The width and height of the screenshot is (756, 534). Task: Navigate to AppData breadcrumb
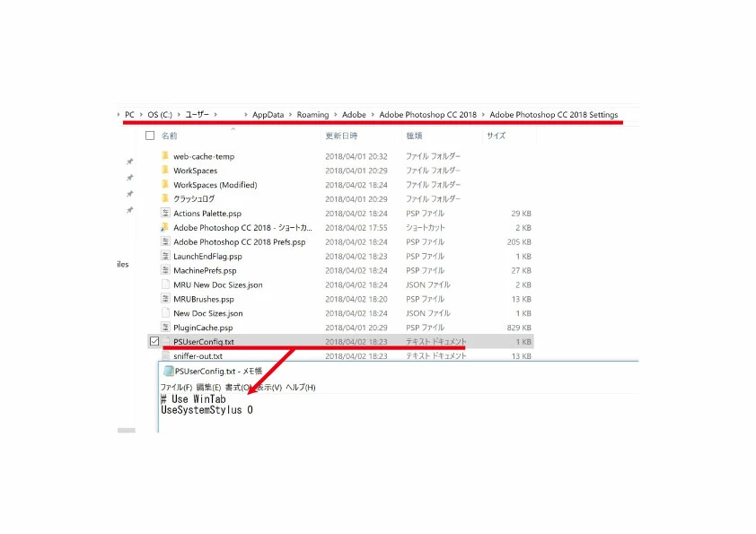coord(268,115)
